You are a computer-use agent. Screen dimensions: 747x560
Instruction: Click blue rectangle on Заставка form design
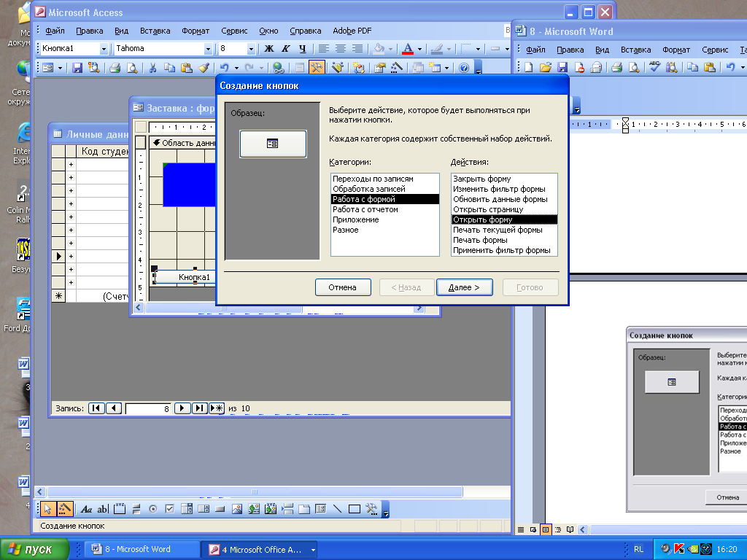189,184
